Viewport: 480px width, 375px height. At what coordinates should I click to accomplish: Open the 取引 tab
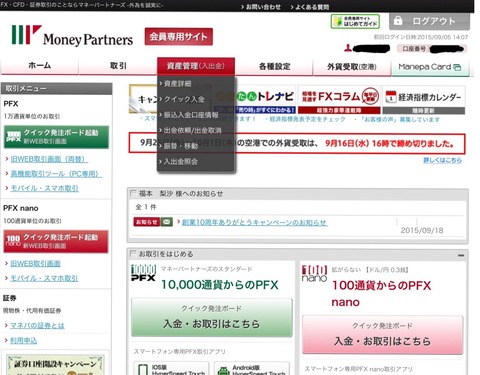click(x=118, y=66)
